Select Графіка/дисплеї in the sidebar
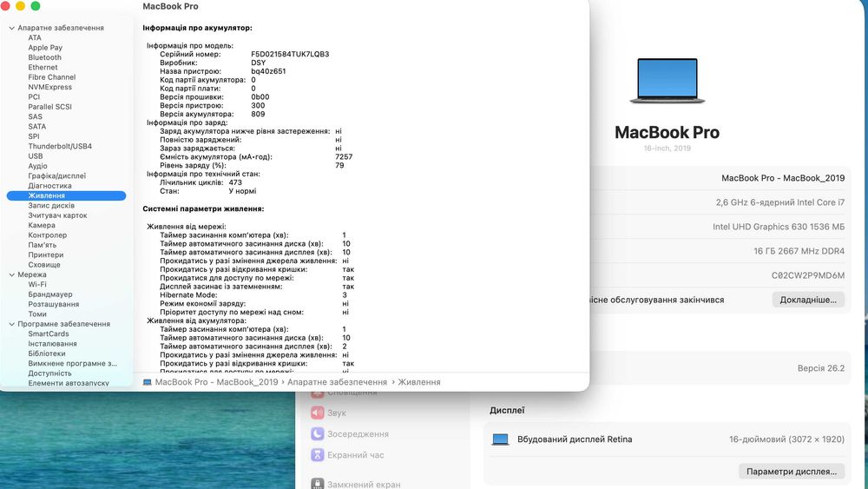This screenshot has width=868, height=489. click(x=57, y=176)
